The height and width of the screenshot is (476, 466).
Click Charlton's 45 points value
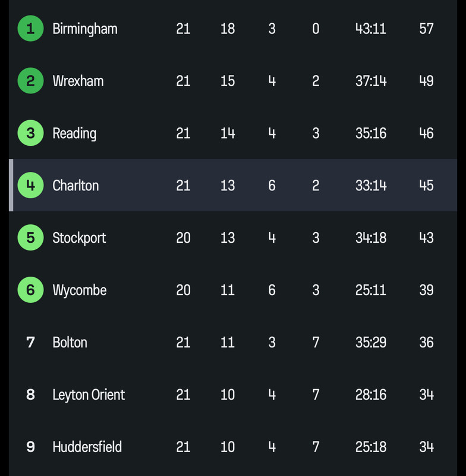tap(426, 186)
